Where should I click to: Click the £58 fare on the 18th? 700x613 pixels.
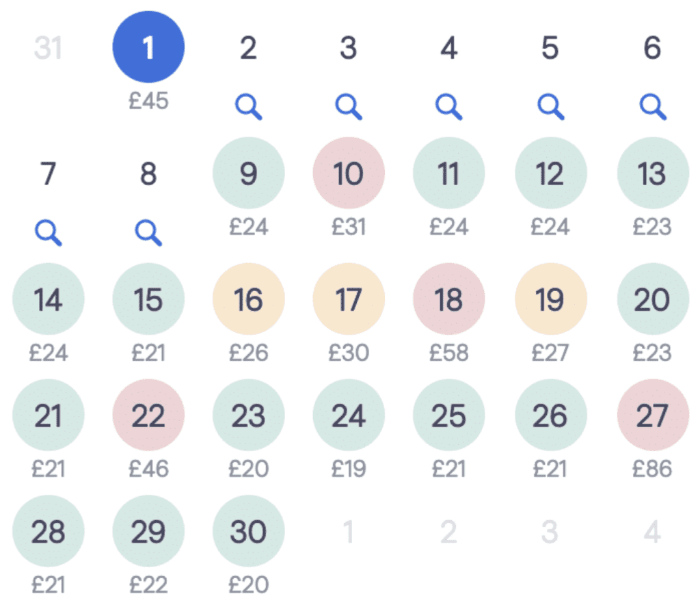pyautogui.click(x=449, y=299)
